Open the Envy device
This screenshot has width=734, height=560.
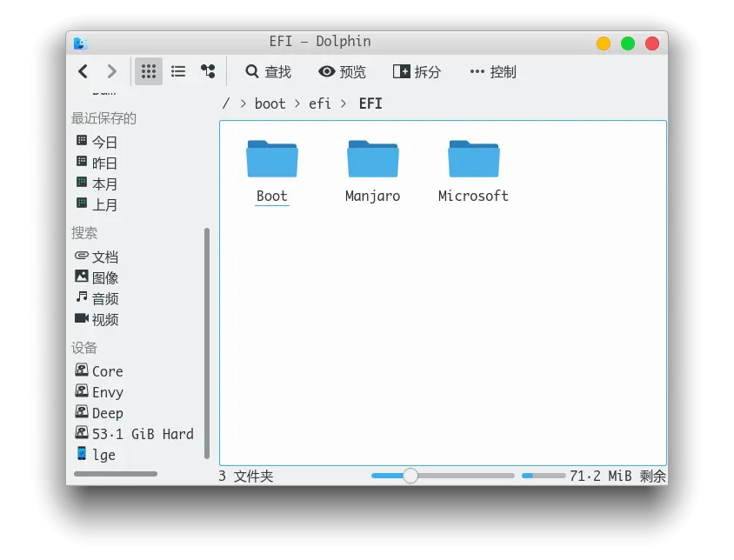[x=108, y=392]
